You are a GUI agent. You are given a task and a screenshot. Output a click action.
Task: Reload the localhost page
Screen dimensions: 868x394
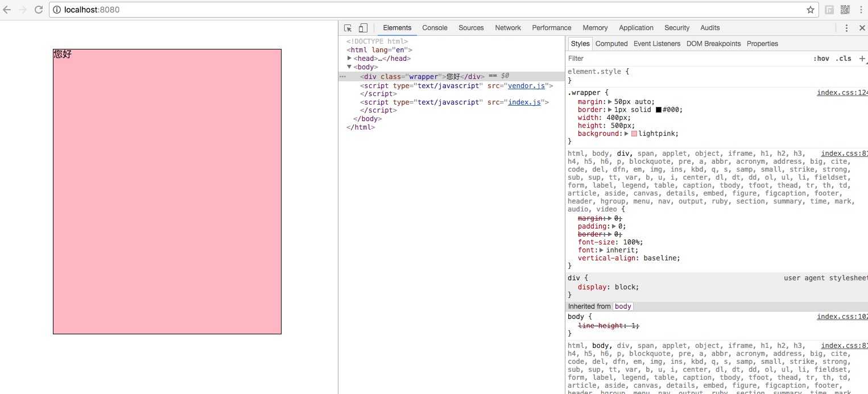pos(39,10)
